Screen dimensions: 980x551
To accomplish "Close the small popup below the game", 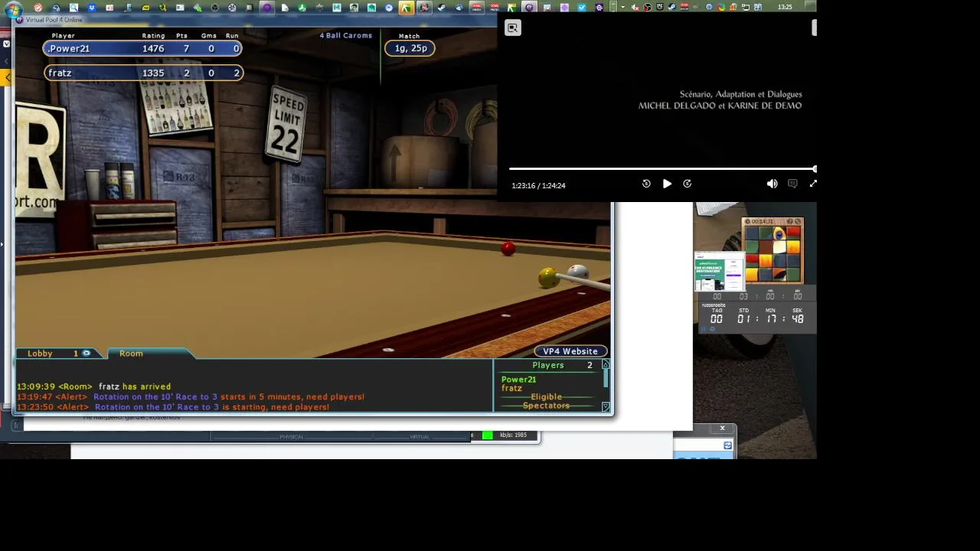I will [x=722, y=429].
